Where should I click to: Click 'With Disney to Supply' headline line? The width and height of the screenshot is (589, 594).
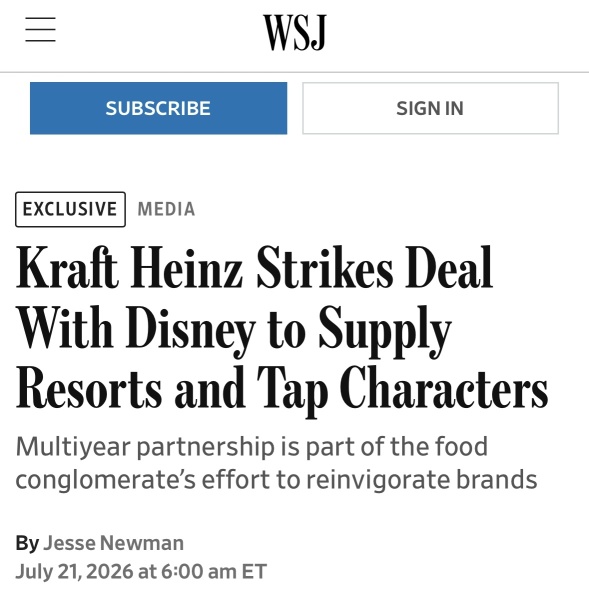pyautogui.click(x=233, y=328)
